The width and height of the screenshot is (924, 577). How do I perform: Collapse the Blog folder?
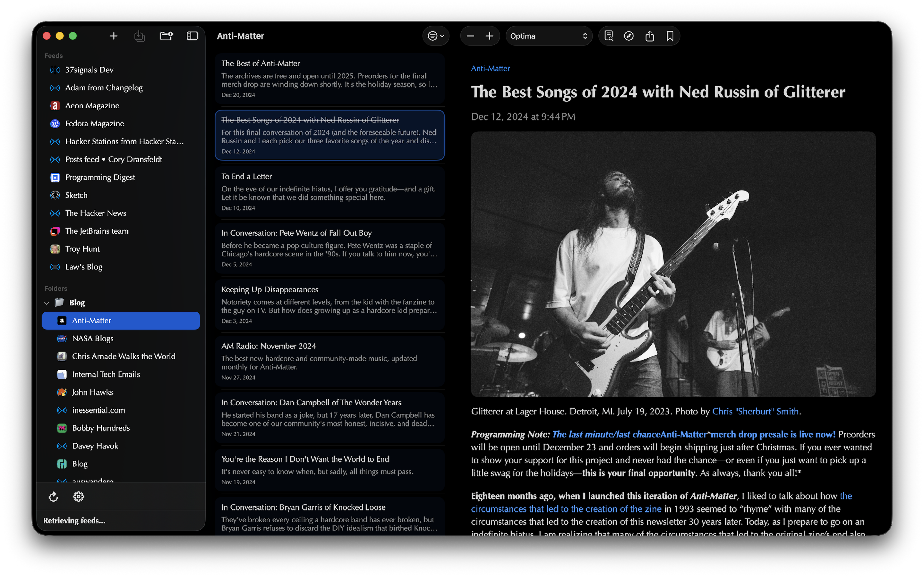pyautogui.click(x=47, y=303)
